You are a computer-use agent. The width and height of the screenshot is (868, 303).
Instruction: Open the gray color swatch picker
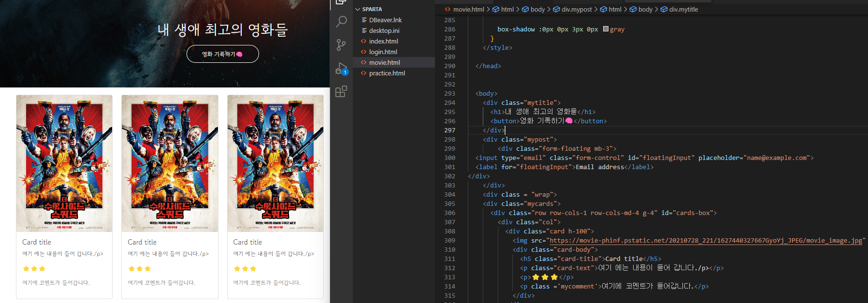click(606, 29)
